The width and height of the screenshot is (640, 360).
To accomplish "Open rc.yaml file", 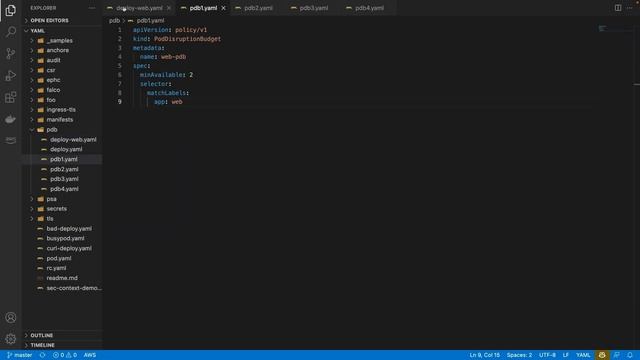I will coord(56,268).
